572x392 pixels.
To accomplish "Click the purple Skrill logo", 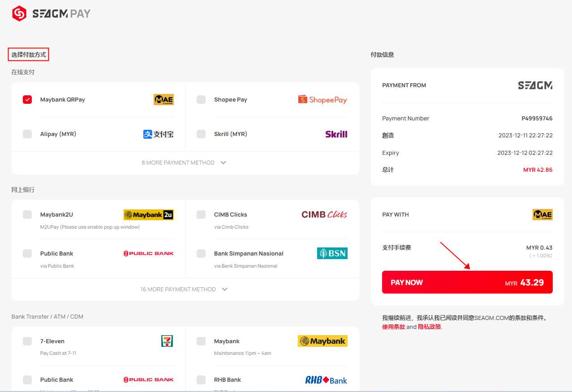I will [336, 134].
